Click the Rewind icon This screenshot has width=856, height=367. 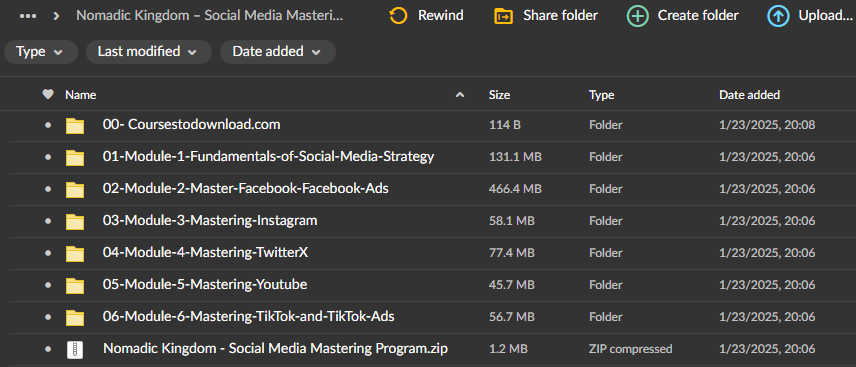[399, 16]
